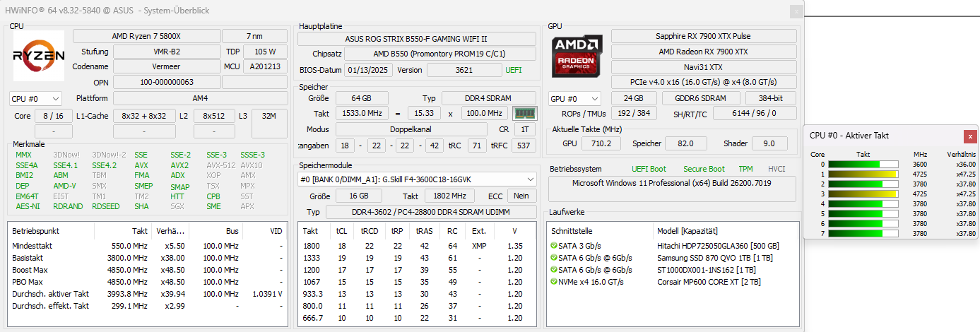Select the 1800 XMP timing row
Viewport: 980px width, 332px height.
coord(417,246)
